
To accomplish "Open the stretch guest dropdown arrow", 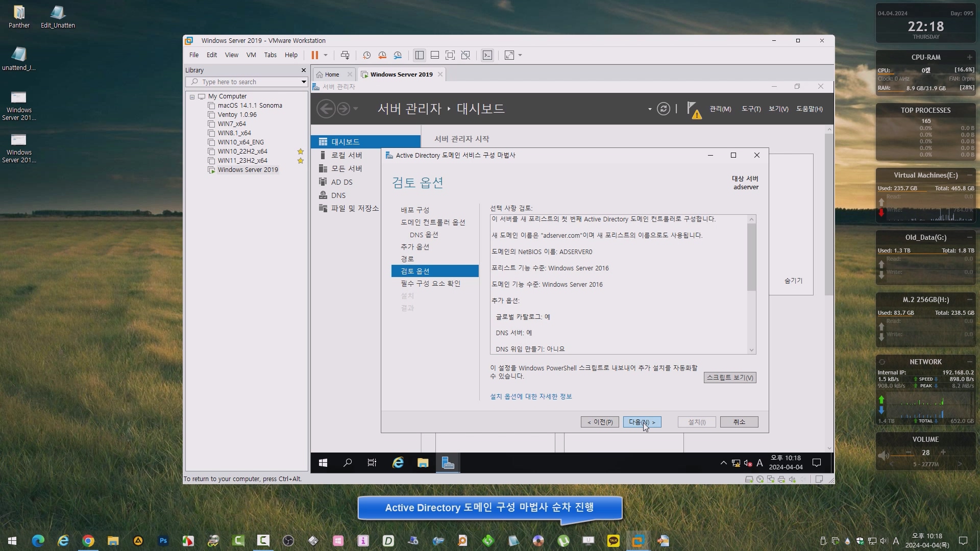I will 520,55.
